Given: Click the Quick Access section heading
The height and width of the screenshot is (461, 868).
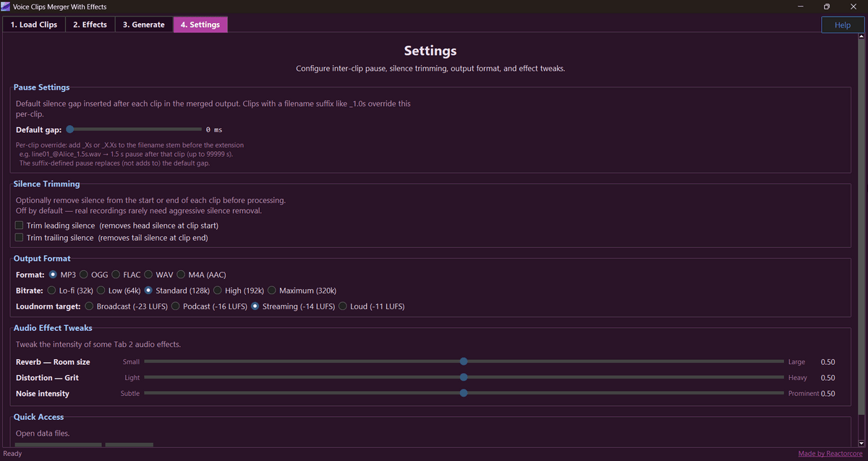Looking at the screenshot, I should click(x=38, y=417).
